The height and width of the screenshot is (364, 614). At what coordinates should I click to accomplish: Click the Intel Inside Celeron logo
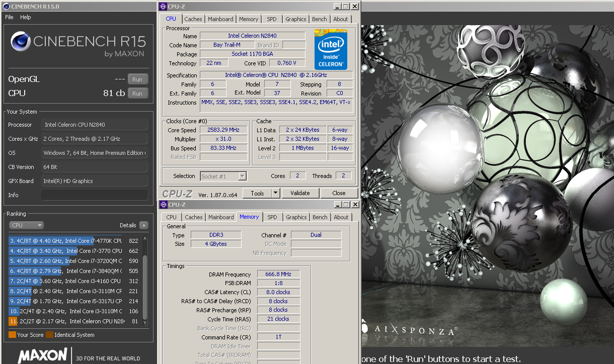point(331,49)
